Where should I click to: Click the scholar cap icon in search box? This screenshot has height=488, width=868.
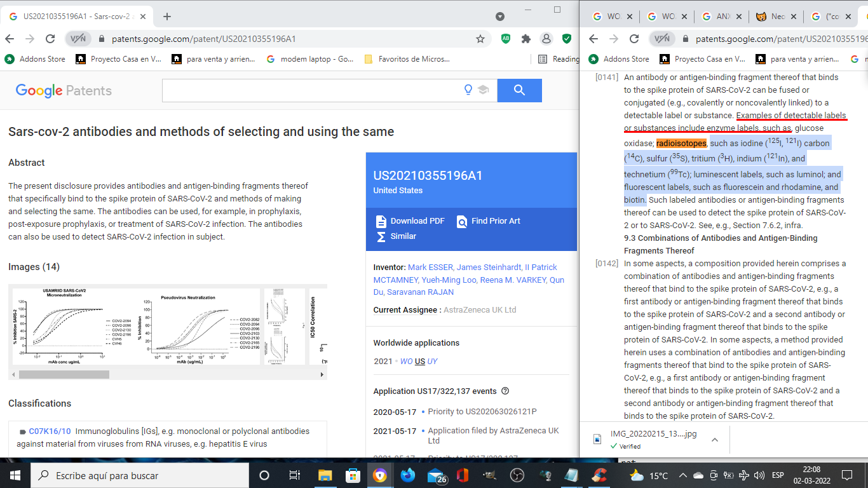(x=484, y=90)
